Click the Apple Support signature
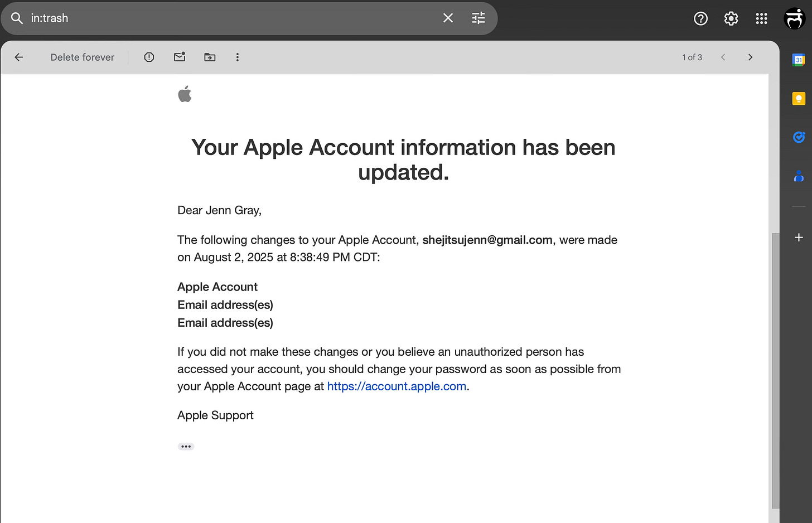 pyautogui.click(x=215, y=415)
